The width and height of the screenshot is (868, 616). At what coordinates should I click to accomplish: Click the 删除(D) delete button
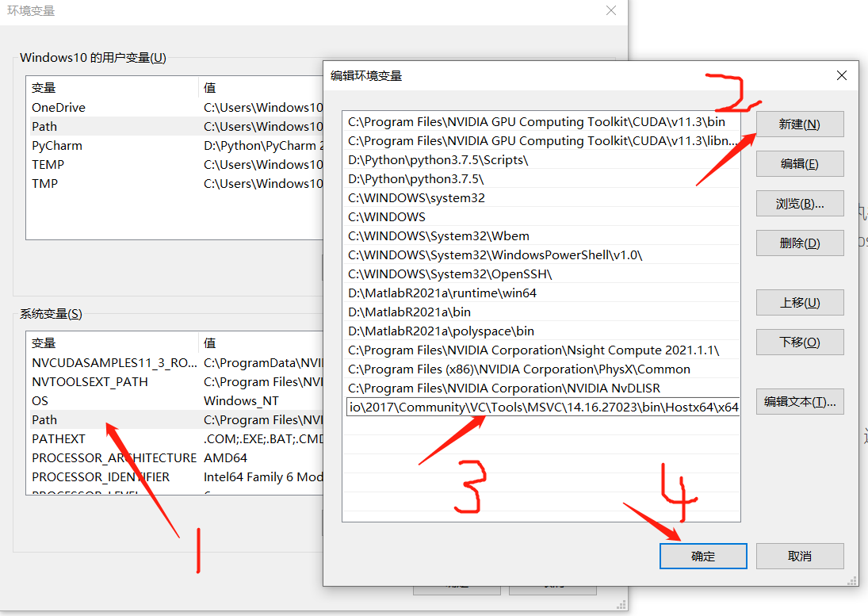(x=799, y=243)
